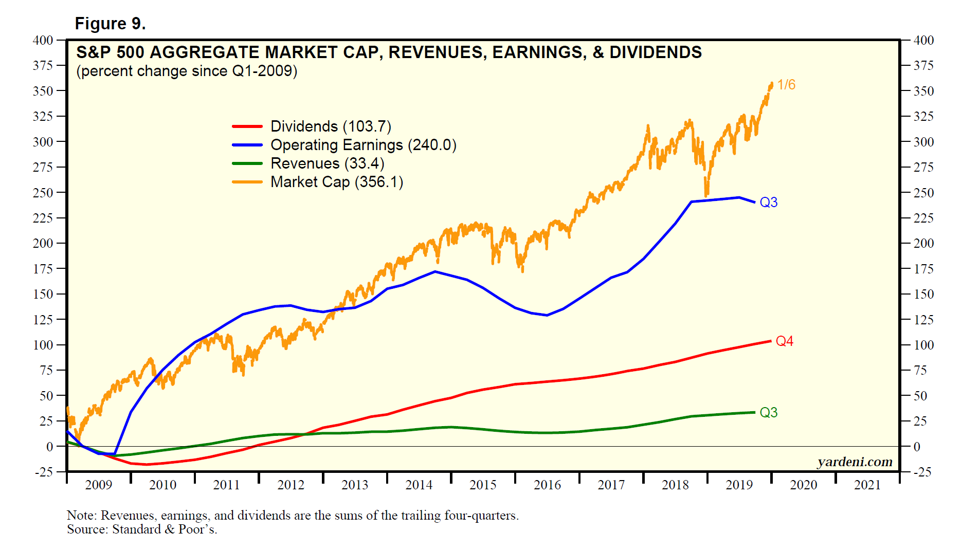Screen dimensions: 980x551
Task: Click the orange 1/6 end label
Action: point(786,85)
